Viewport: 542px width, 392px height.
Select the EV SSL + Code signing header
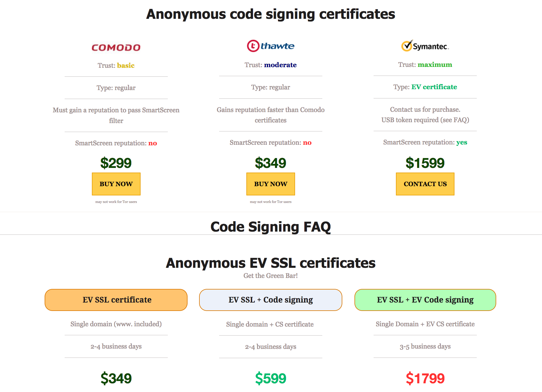270,300
